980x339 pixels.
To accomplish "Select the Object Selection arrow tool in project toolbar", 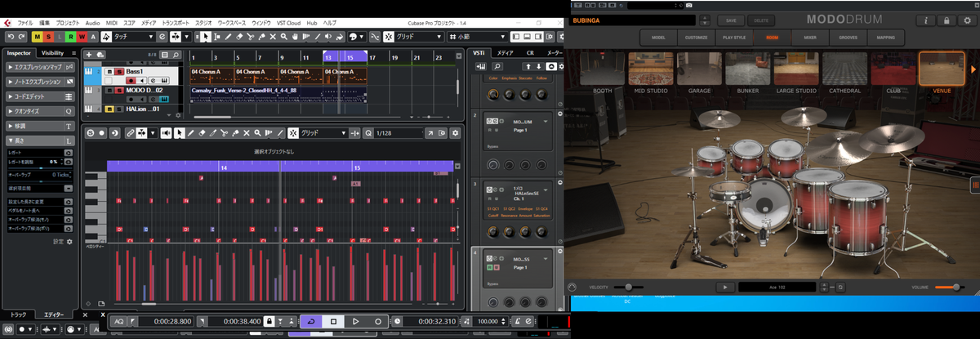I will click(207, 37).
